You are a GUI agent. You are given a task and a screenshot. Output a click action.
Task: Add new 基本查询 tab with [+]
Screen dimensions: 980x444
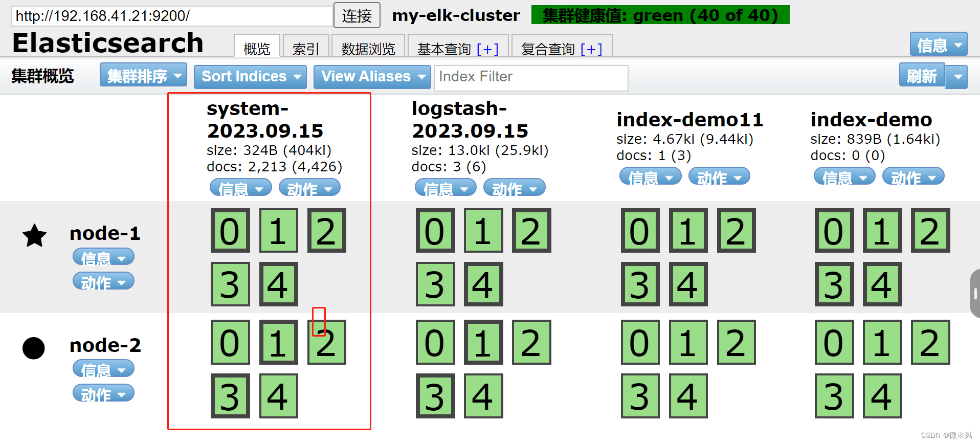coord(487,49)
